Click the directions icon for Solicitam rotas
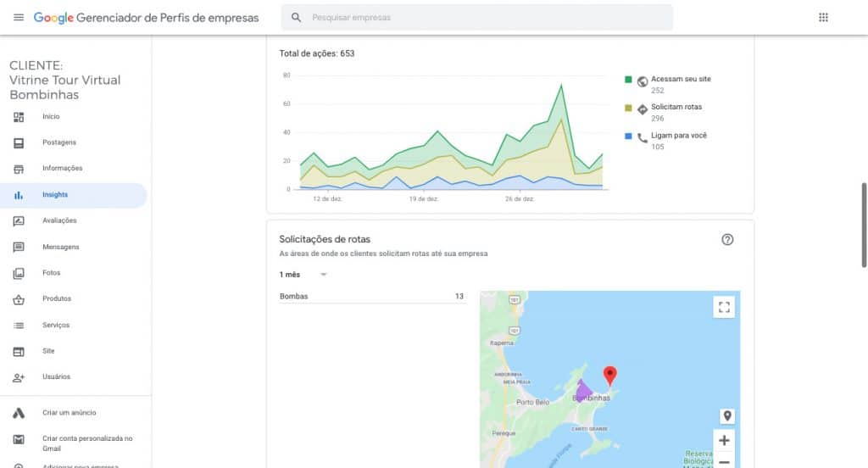Image resolution: width=868 pixels, height=468 pixels. (643, 109)
